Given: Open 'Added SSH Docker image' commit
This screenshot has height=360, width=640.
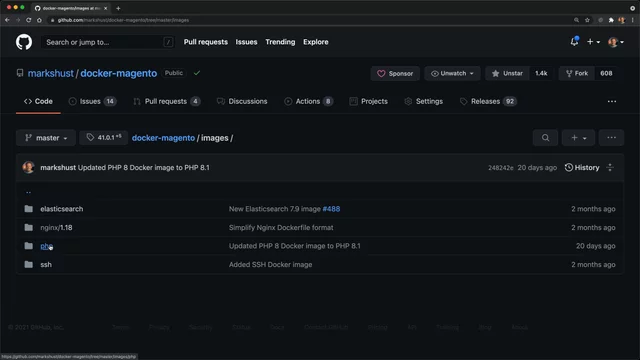Looking at the screenshot, I should pos(271,265).
